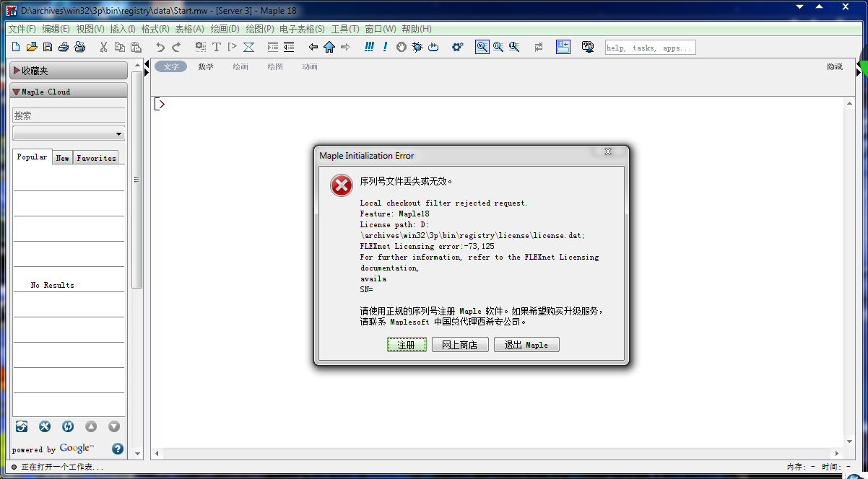Click the second zoom magnifier icon
The width and height of the screenshot is (868, 479).
(x=498, y=48)
